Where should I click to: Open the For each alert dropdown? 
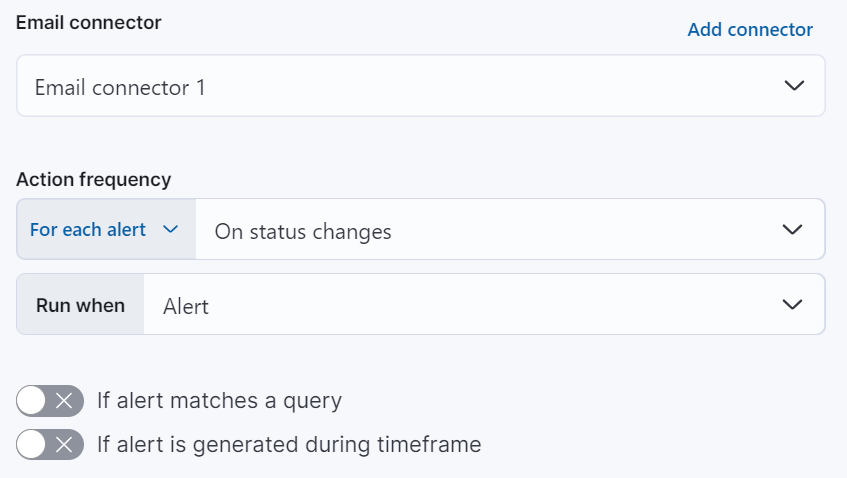[x=104, y=230]
